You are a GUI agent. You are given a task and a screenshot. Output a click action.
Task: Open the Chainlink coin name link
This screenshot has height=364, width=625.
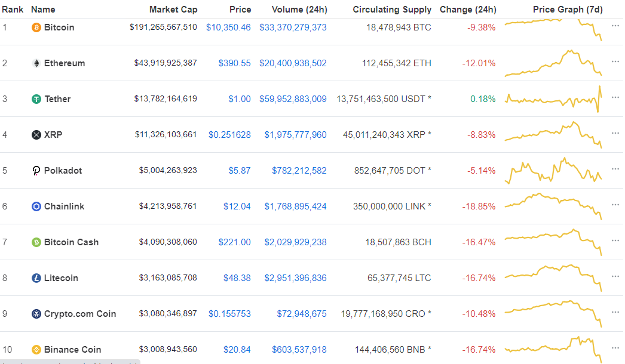pos(64,206)
